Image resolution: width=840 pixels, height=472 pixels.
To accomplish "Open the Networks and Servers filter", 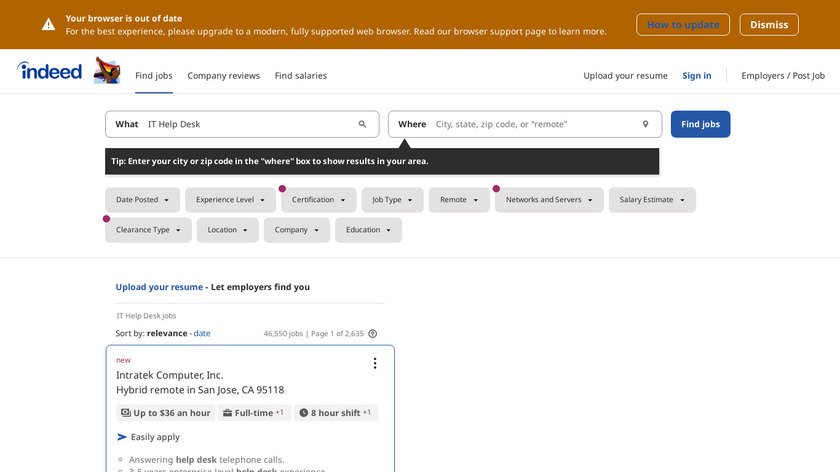I will point(549,200).
